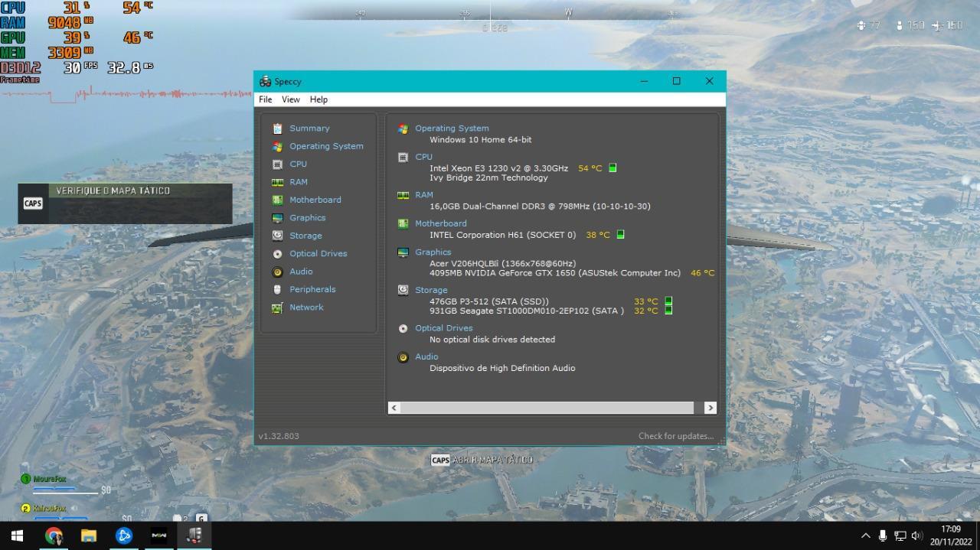Screen dimensions: 980x550
Task: Open the View menu
Action: [x=291, y=99]
